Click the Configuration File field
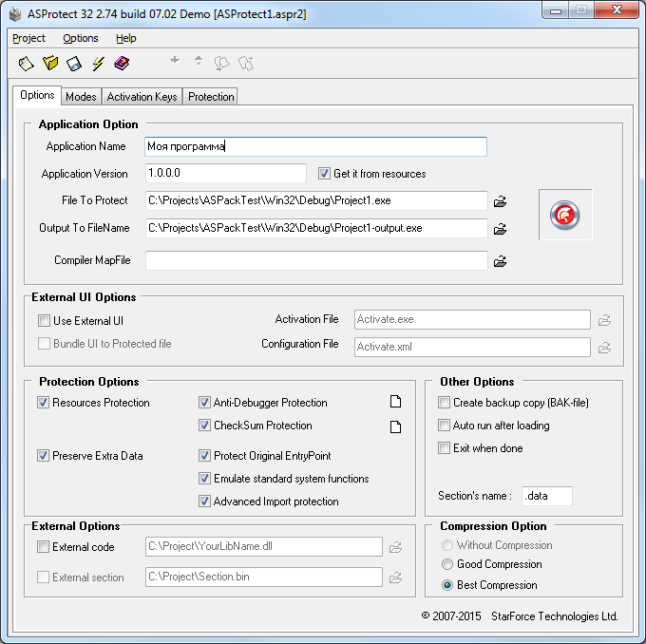Image resolution: width=646 pixels, height=644 pixels. [472, 347]
